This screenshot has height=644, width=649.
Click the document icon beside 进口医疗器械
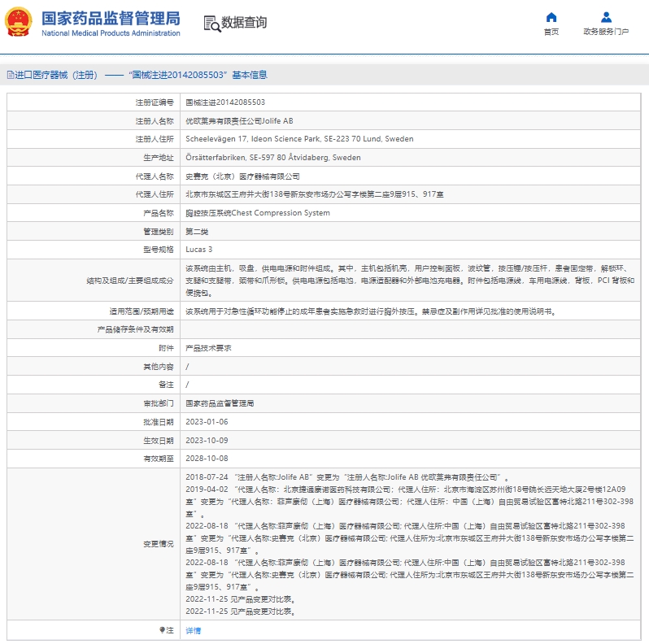(11, 75)
